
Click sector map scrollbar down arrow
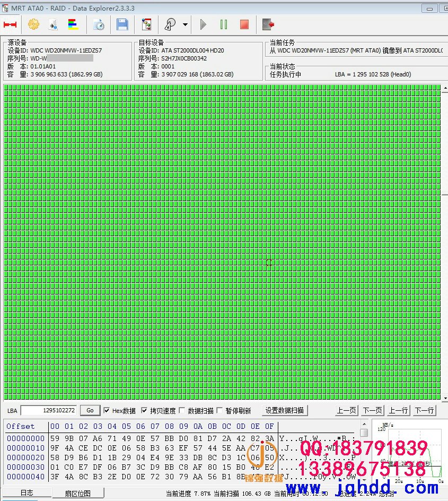pyautogui.click(x=445, y=398)
